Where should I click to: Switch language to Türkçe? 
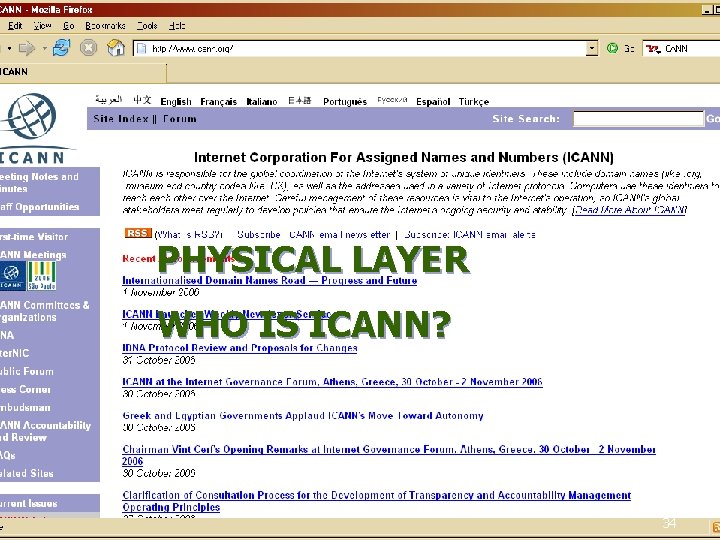tap(473, 101)
